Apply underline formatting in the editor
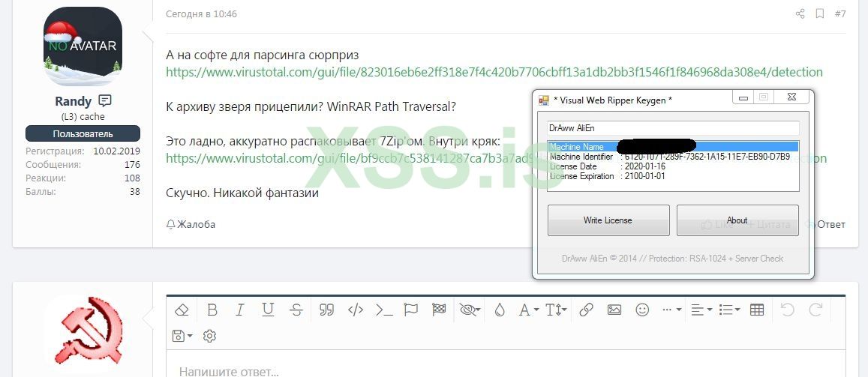 pyautogui.click(x=268, y=310)
